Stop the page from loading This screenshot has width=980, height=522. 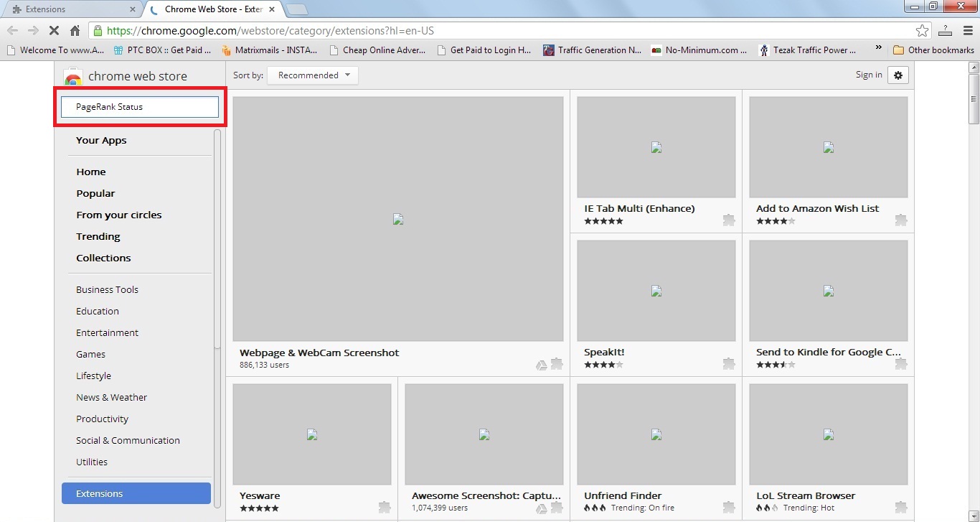click(54, 31)
